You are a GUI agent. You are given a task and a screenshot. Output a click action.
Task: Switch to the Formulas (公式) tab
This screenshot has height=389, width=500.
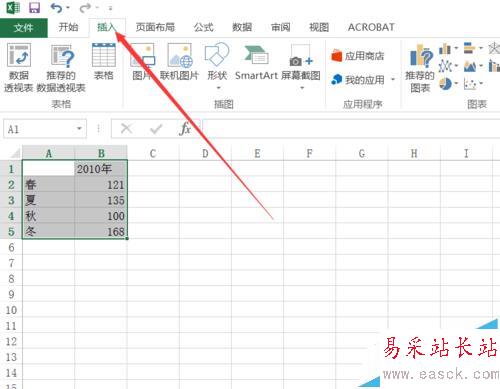tap(204, 27)
